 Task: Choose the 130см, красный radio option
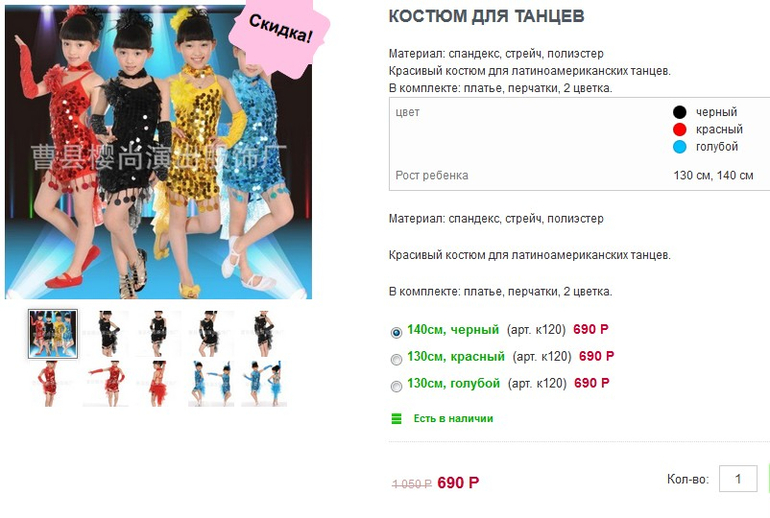click(396, 359)
